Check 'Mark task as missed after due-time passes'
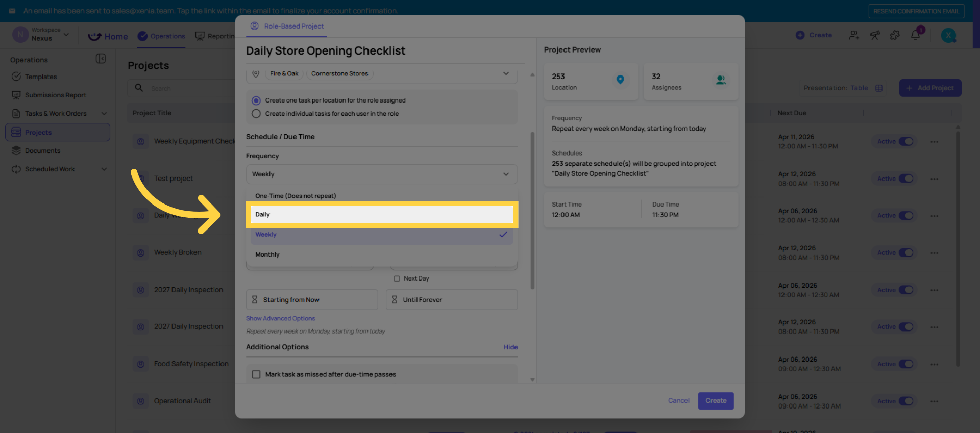The image size is (980, 433). [256, 374]
